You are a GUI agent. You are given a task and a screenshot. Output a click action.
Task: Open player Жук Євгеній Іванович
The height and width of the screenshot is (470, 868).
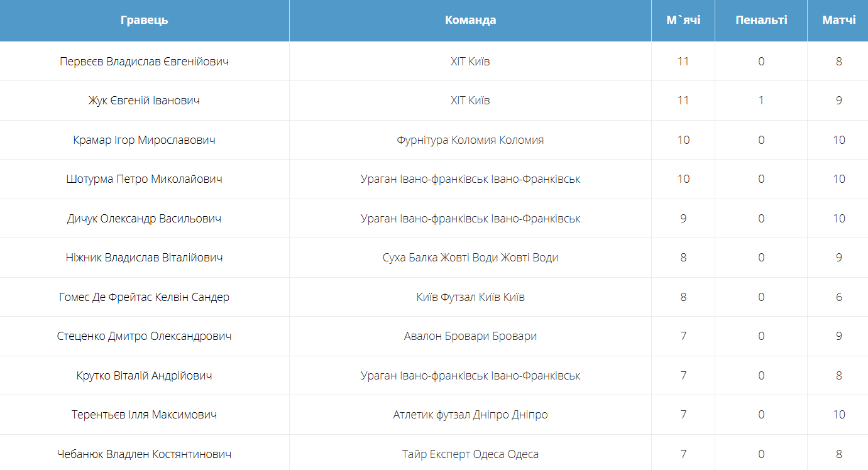click(x=144, y=101)
